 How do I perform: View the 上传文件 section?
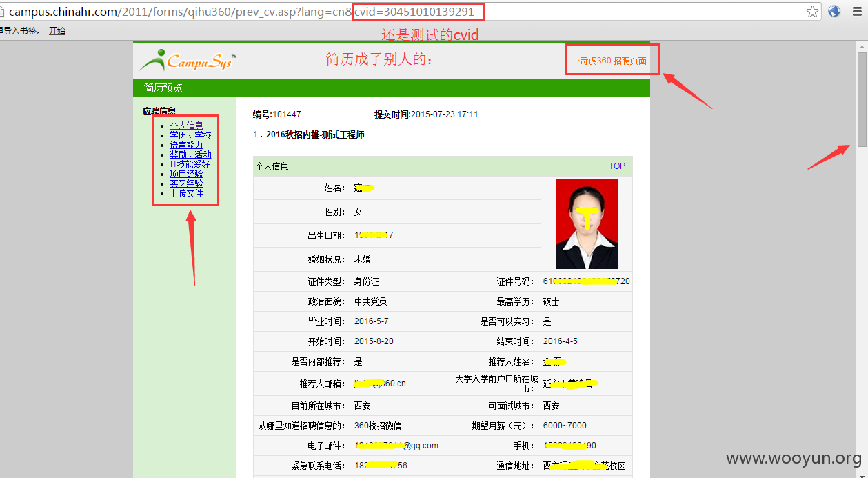186,193
